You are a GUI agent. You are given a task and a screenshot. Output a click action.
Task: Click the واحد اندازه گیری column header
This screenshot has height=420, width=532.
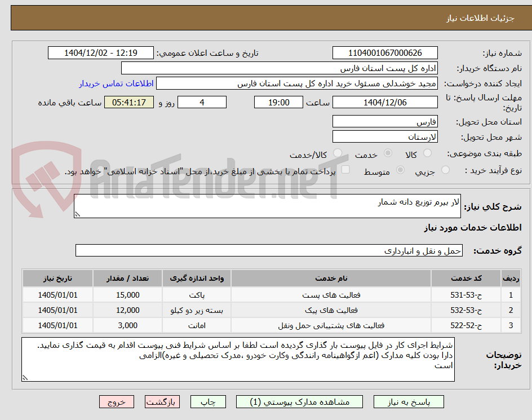click(x=197, y=278)
